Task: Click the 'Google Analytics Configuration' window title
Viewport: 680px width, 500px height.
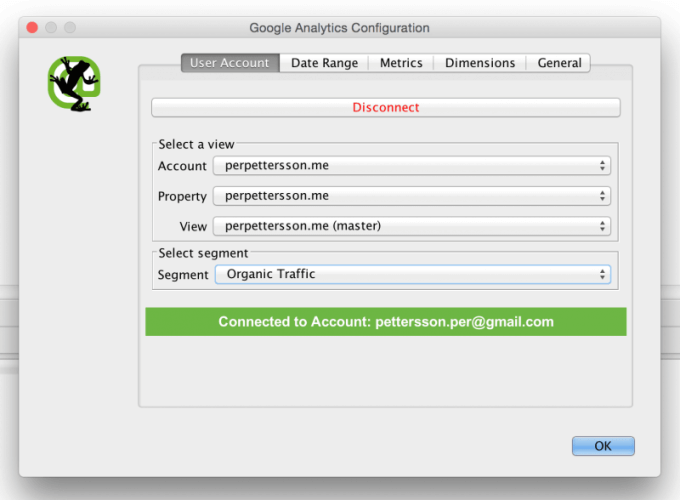Action: [x=339, y=28]
